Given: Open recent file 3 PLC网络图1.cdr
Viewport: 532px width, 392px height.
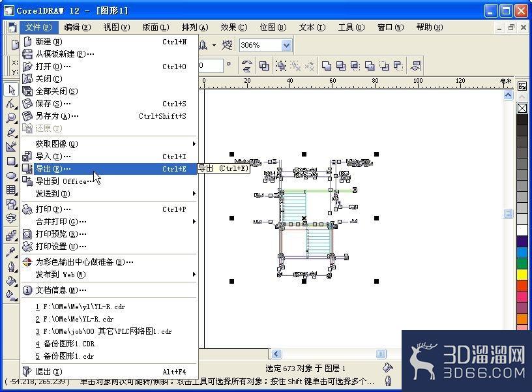Looking at the screenshot, I should (x=110, y=331).
